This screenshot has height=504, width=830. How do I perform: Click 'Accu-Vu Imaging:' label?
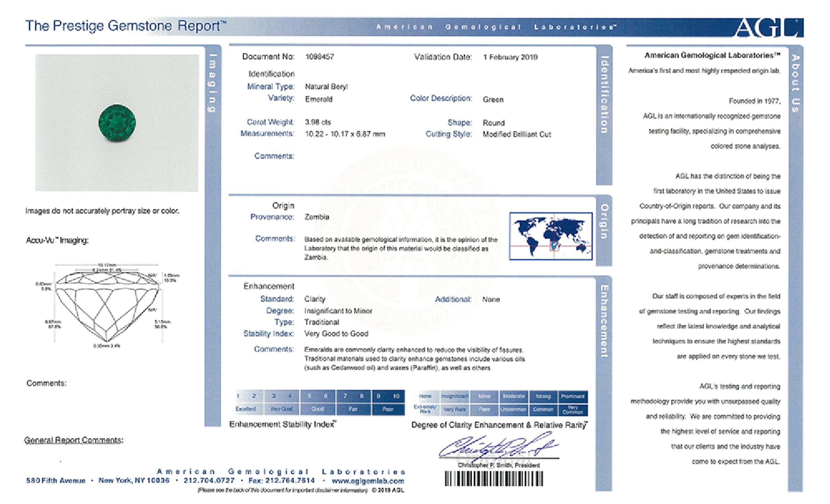pos(57,240)
